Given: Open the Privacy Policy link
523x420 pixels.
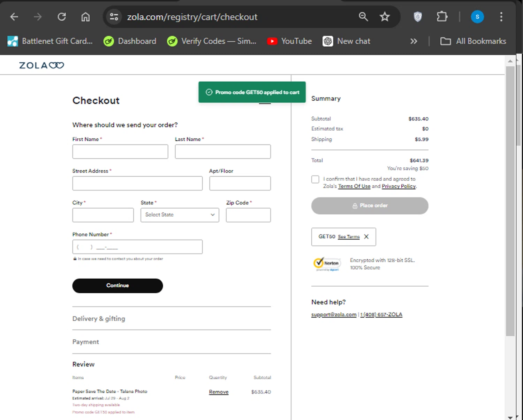Looking at the screenshot, I should [399, 186].
